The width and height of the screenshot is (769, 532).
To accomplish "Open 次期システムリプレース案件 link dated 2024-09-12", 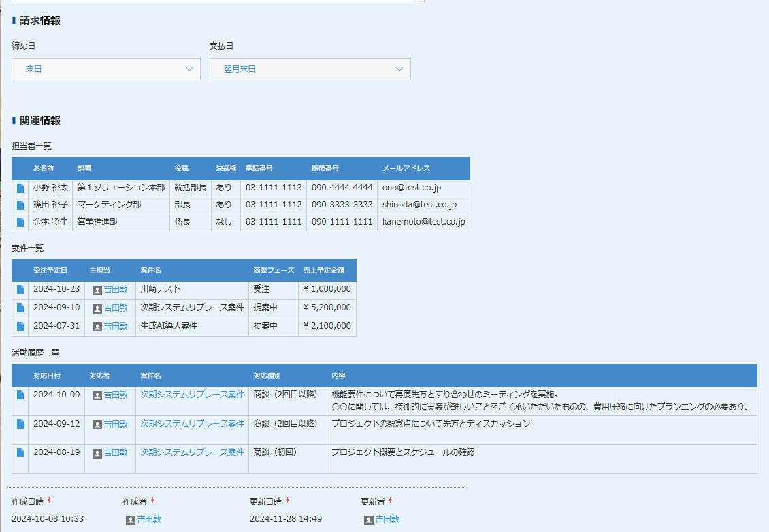I will click(192, 424).
